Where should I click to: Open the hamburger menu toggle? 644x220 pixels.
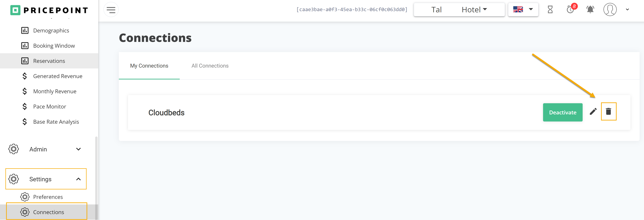point(111,10)
